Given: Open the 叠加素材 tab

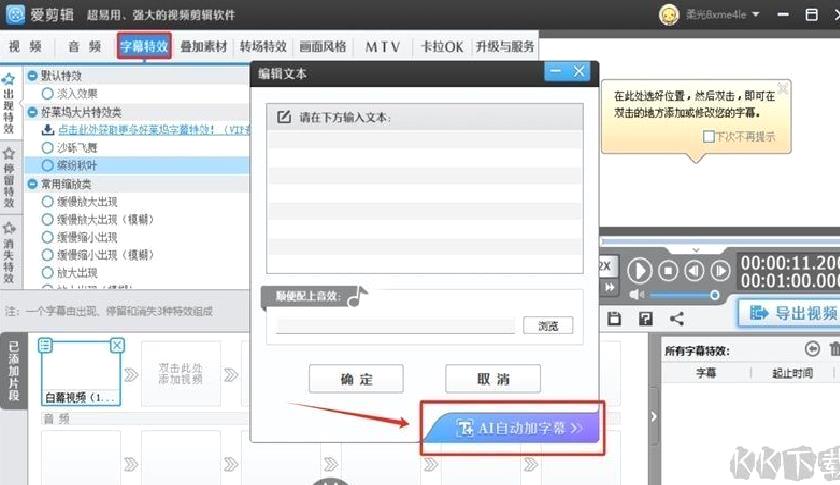Looking at the screenshot, I should click(204, 47).
